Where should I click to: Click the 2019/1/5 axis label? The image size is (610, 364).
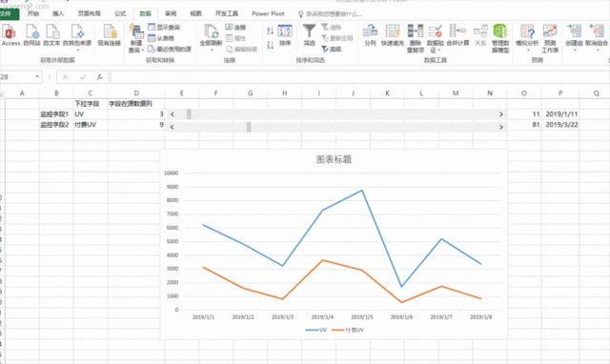[362, 317]
